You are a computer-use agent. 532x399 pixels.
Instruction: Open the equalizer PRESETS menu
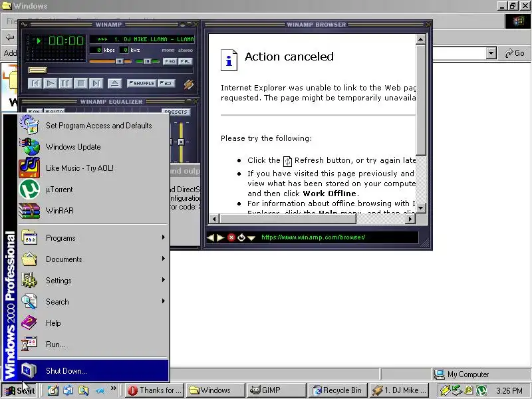coord(176,112)
